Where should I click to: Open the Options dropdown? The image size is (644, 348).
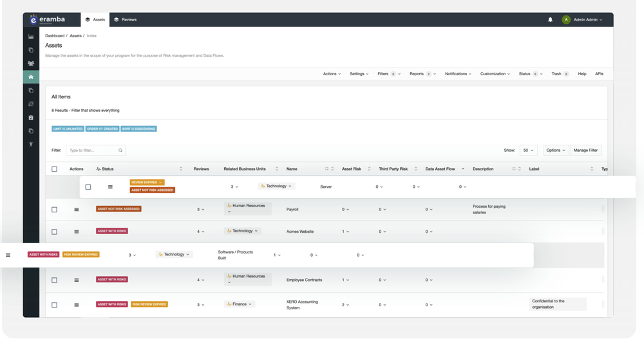tap(556, 150)
